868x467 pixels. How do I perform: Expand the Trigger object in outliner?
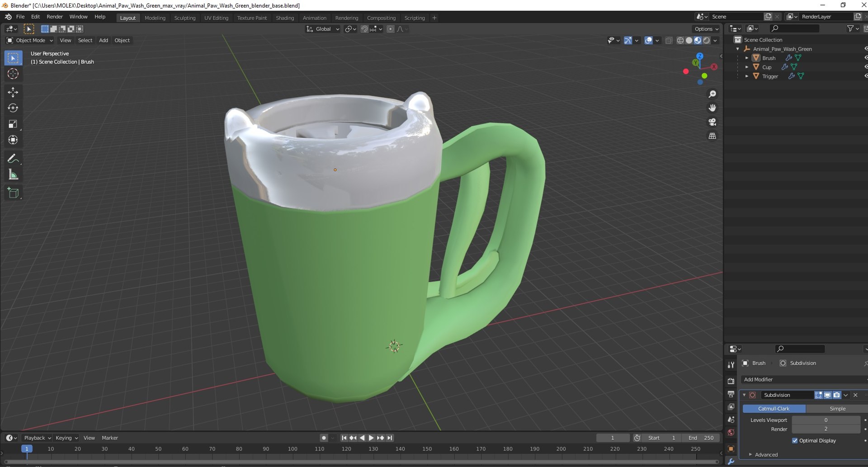pos(747,76)
